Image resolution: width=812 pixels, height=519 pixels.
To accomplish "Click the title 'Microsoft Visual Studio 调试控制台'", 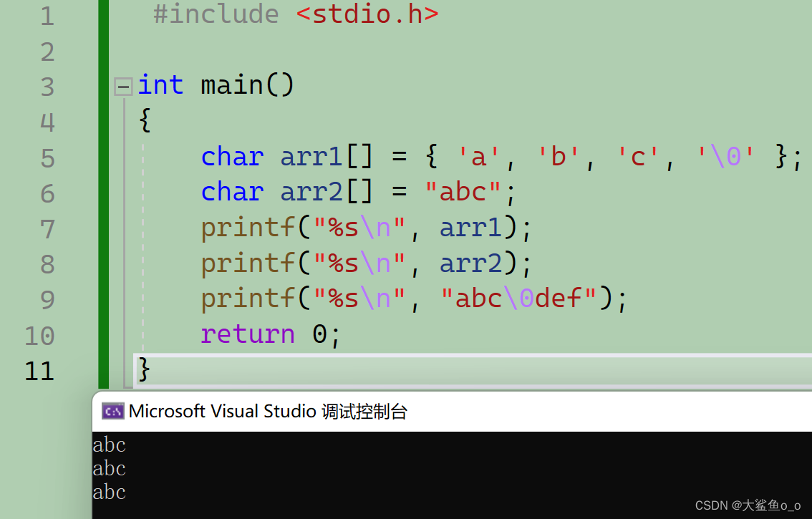I will coord(268,412).
